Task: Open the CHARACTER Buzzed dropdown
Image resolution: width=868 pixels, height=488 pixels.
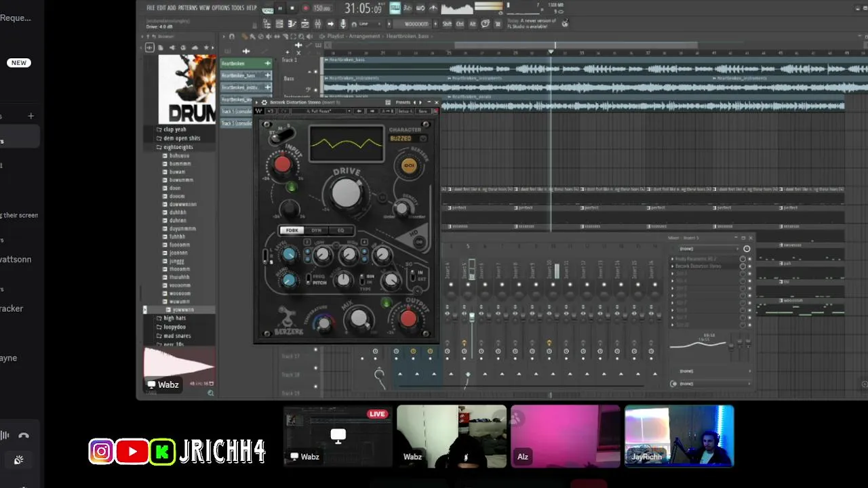Action: (x=408, y=139)
